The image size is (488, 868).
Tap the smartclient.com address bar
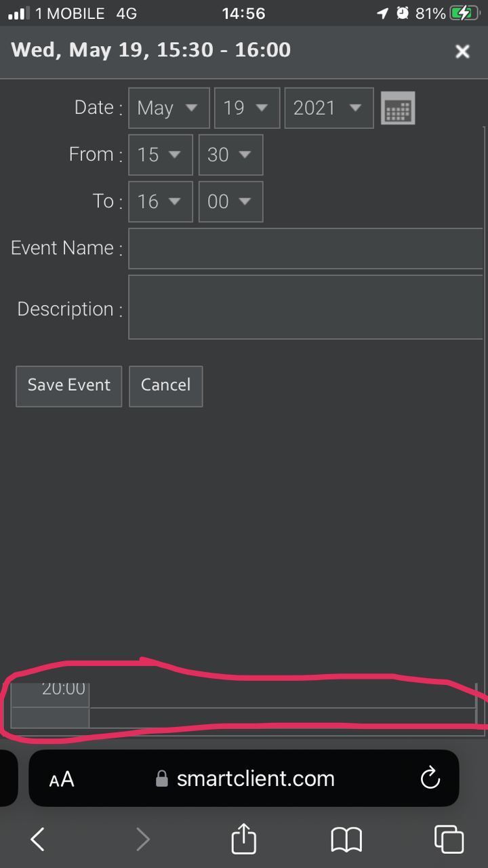[x=256, y=778]
